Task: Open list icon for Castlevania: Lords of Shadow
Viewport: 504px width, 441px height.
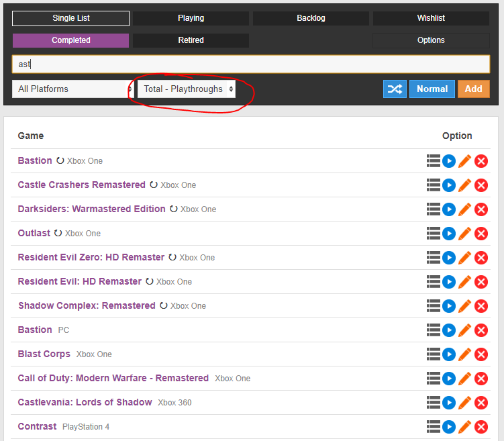Action: point(433,403)
